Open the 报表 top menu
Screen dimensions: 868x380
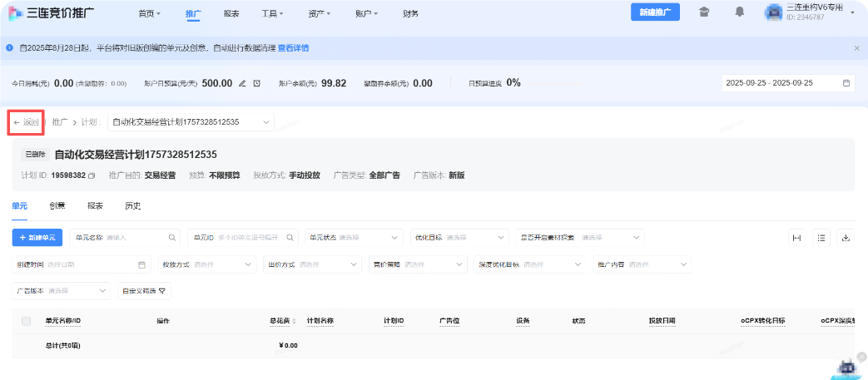point(231,13)
